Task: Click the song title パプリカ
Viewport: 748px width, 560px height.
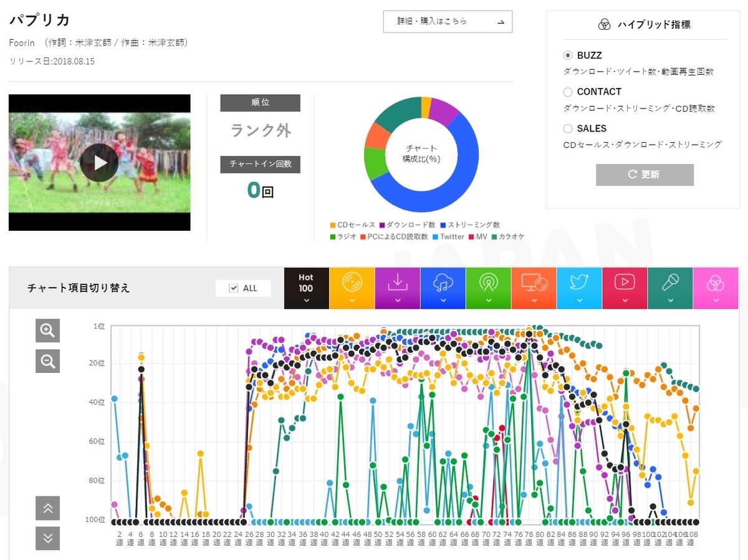Action: tap(40, 19)
